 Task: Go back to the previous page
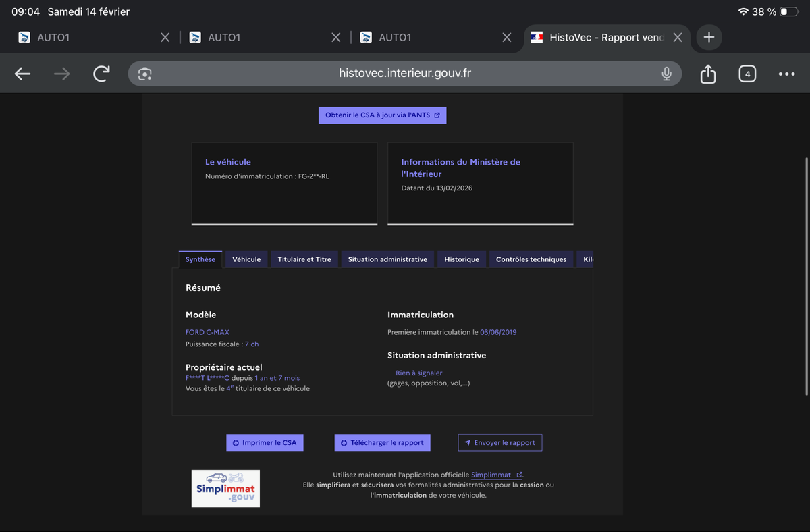[x=23, y=74]
